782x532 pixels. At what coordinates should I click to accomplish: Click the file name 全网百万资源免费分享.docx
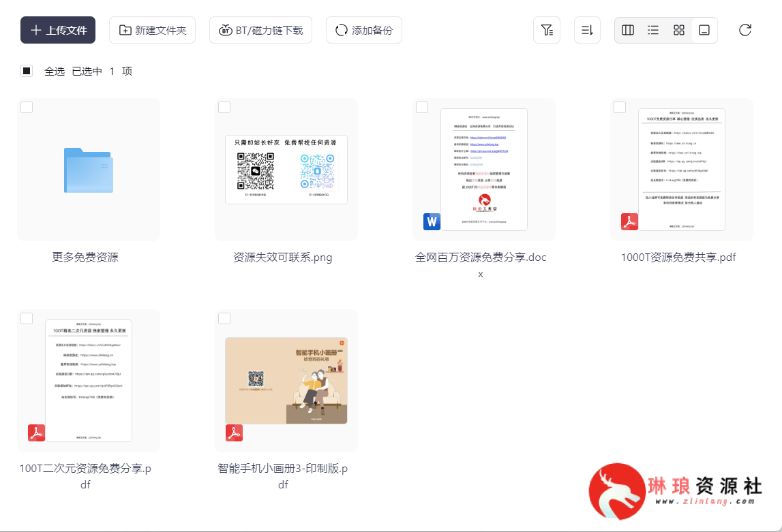point(481,265)
